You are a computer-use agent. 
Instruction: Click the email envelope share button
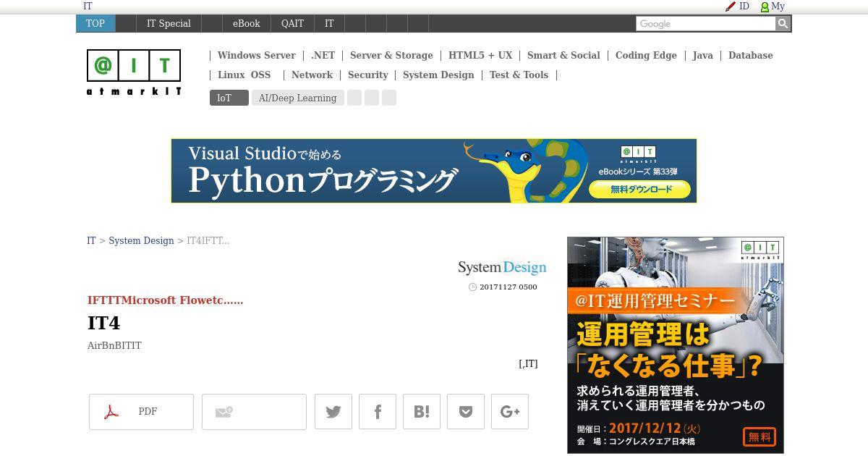(254, 412)
